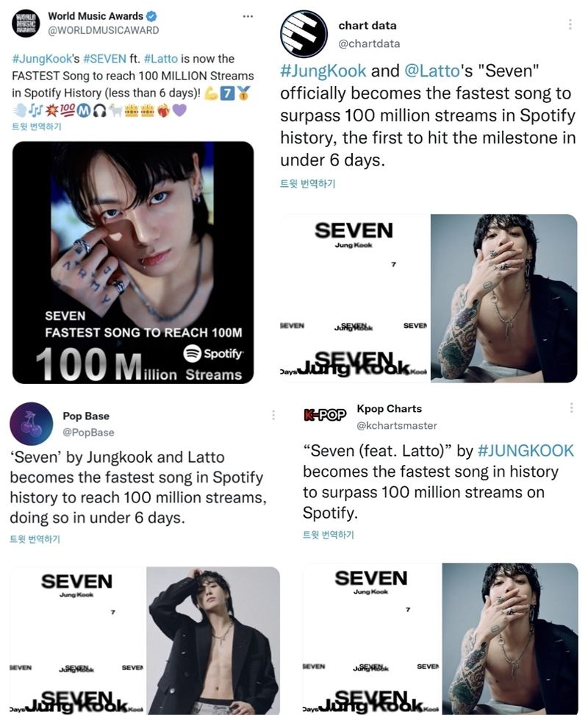Open more options on chart data tweet
This screenshot has height=715, width=588.
570,24
